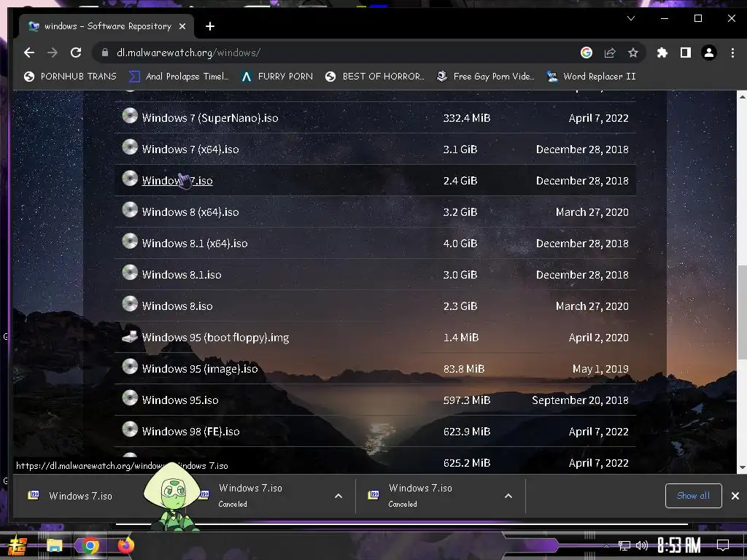The width and height of the screenshot is (747, 560).
Task: Click the 332.4 MiB size value
Action: (x=466, y=117)
